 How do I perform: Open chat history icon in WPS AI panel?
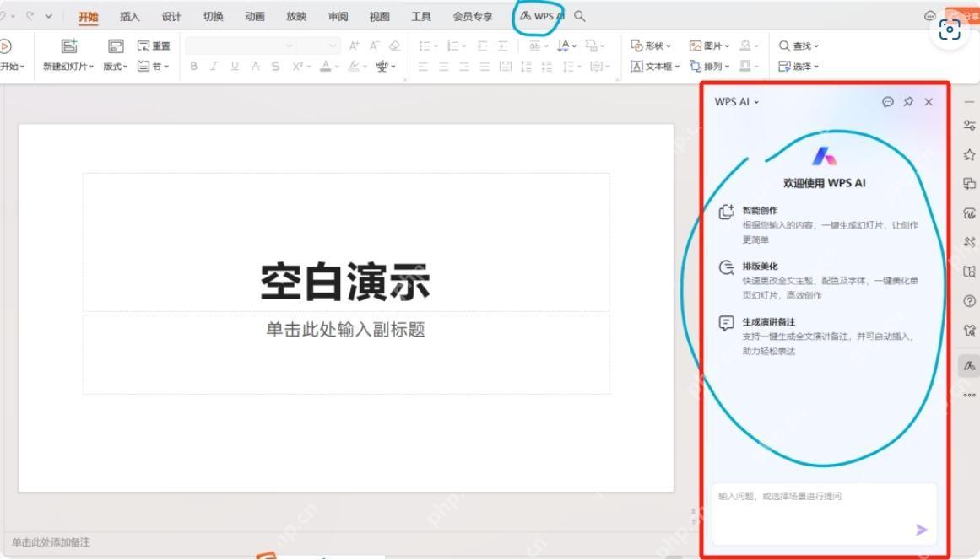click(x=887, y=102)
